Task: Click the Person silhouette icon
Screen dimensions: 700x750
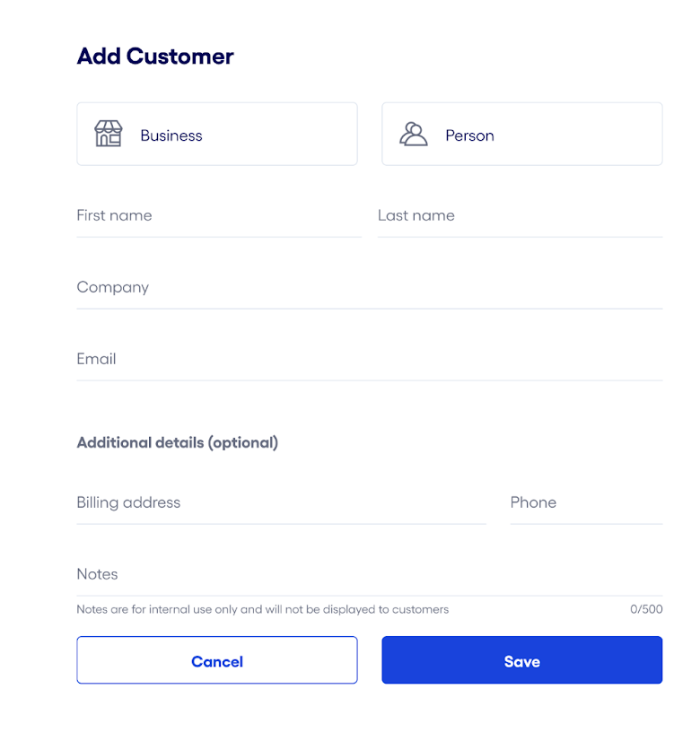Action: (414, 135)
